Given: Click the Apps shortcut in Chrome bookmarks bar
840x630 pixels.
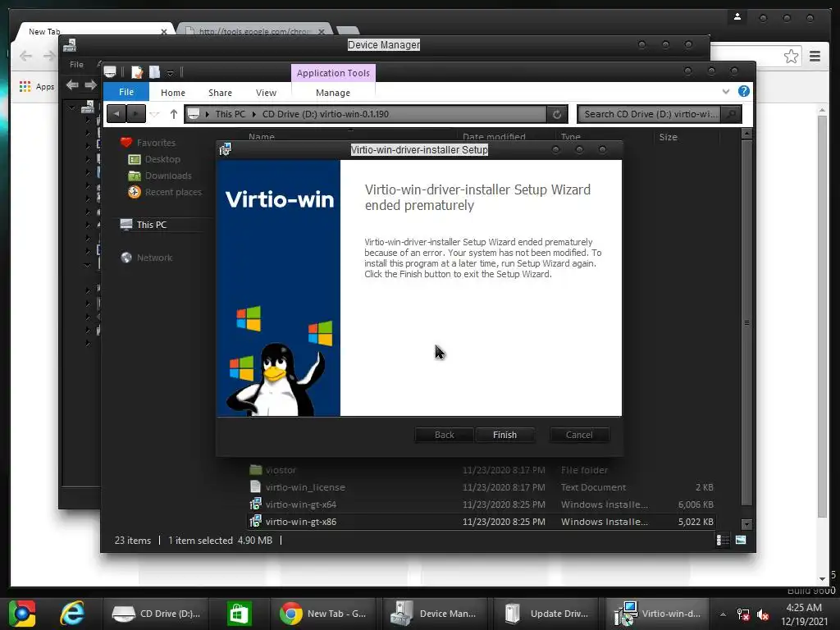Looking at the screenshot, I should (37, 86).
